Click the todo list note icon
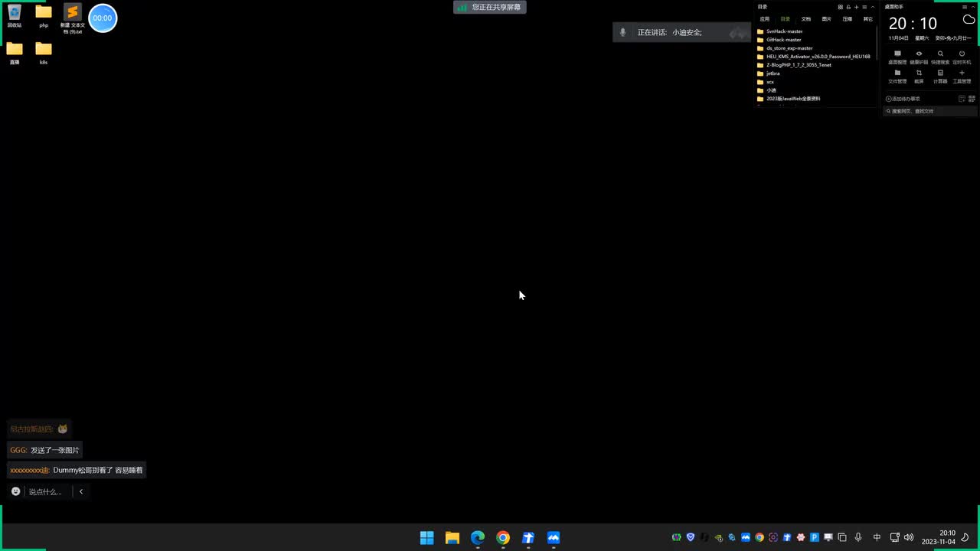The image size is (980, 551). (x=962, y=99)
